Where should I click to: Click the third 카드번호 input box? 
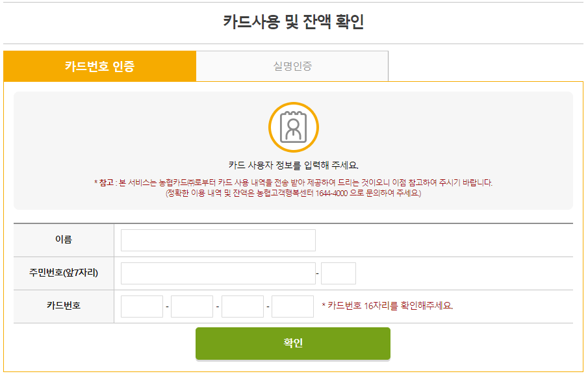click(242, 305)
